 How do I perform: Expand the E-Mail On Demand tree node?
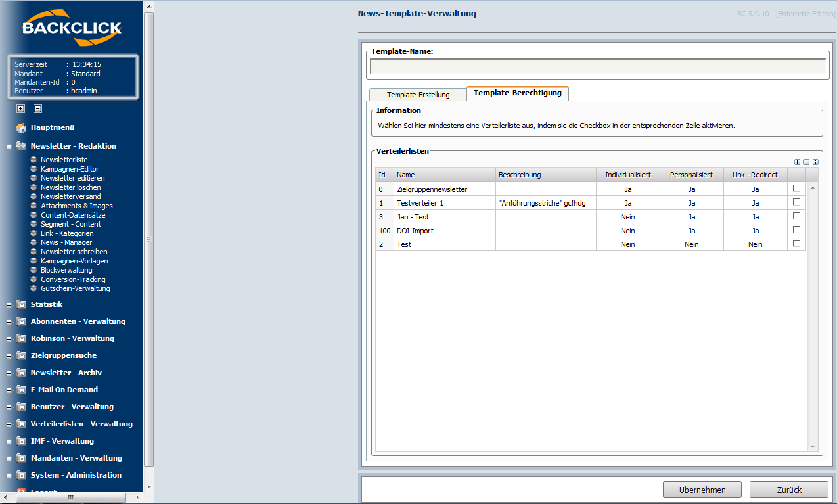click(x=9, y=390)
